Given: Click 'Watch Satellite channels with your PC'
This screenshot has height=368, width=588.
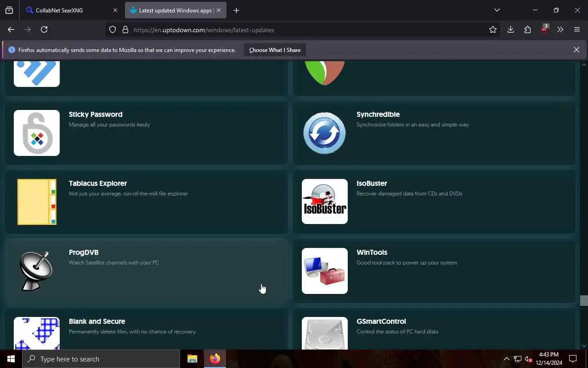Looking at the screenshot, I should tap(114, 263).
